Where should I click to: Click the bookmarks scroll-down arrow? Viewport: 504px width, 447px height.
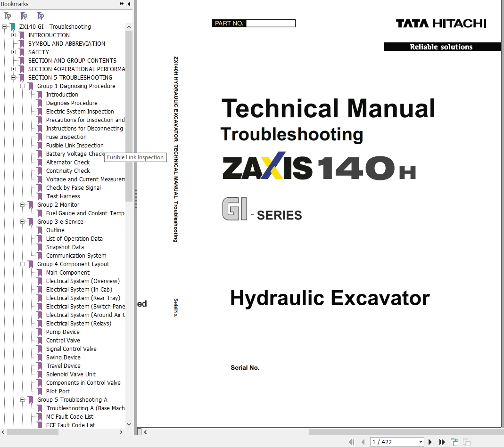click(129, 424)
